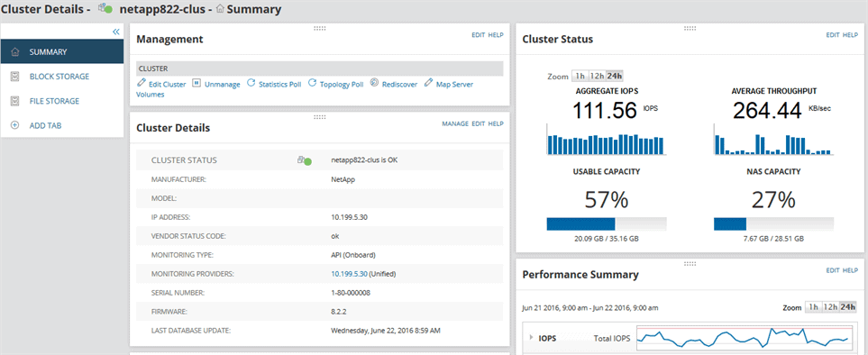
Task: Click EDIT in the Management panel
Action: click(479, 35)
